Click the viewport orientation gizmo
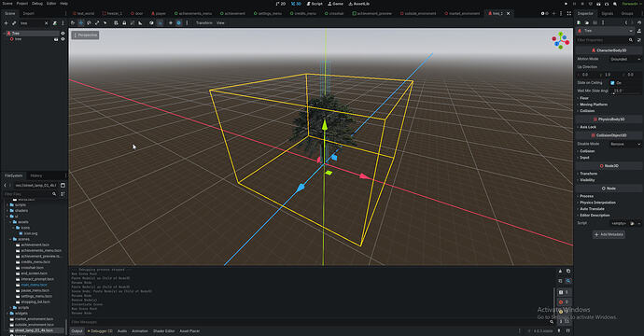The width and height of the screenshot is (644, 336). [561, 41]
